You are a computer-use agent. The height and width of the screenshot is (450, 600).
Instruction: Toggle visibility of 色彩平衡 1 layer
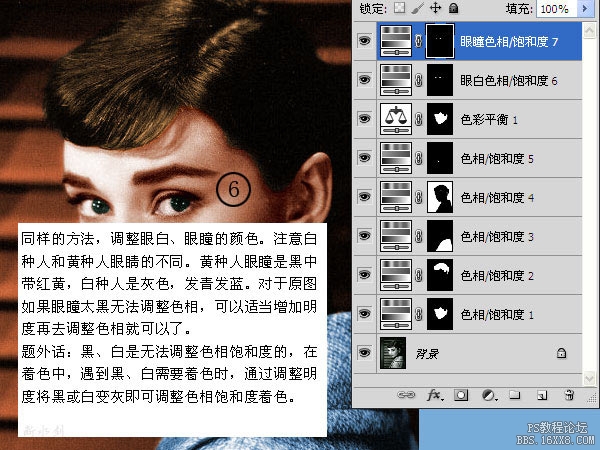[364, 118]
